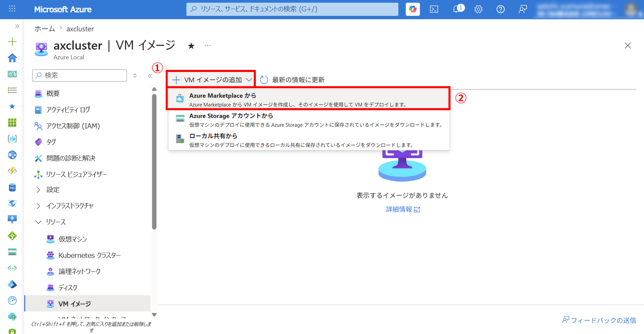Click the scrollbar down arrow in menu
644x334 pixels.
pyautogui.click(x=154, y=315)
